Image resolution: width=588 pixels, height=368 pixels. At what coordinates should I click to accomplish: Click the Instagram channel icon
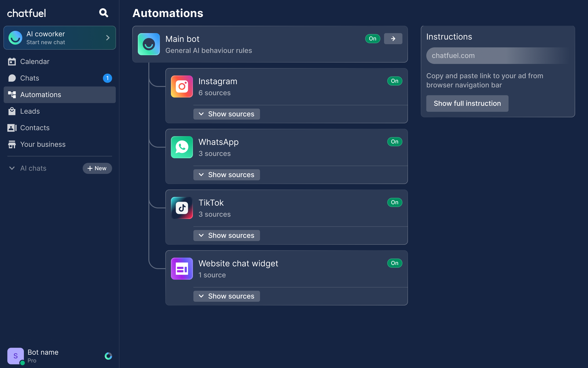182,86
